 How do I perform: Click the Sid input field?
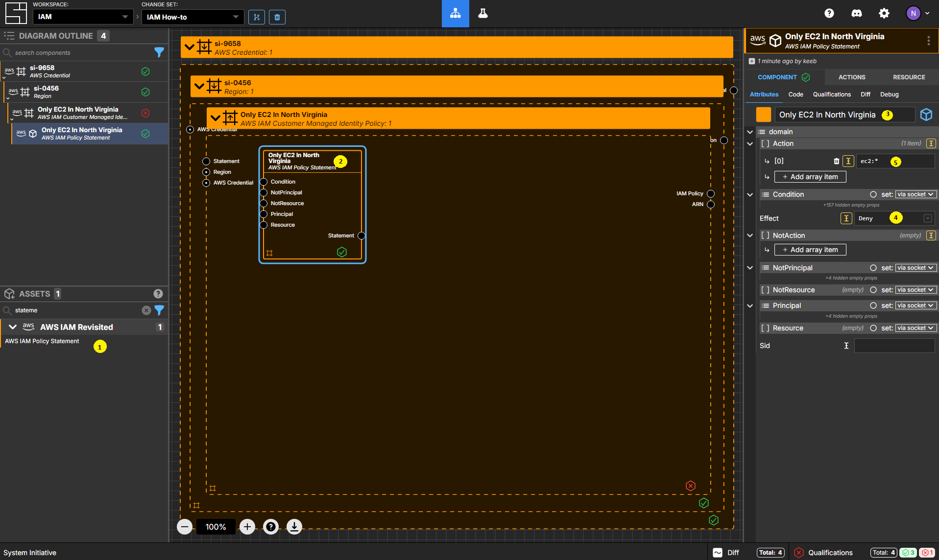[x=894, y=346]
